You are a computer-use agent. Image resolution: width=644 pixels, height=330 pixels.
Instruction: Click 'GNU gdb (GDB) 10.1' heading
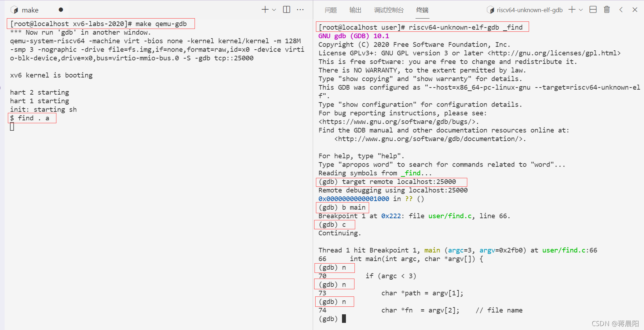[x=354, y=36]
